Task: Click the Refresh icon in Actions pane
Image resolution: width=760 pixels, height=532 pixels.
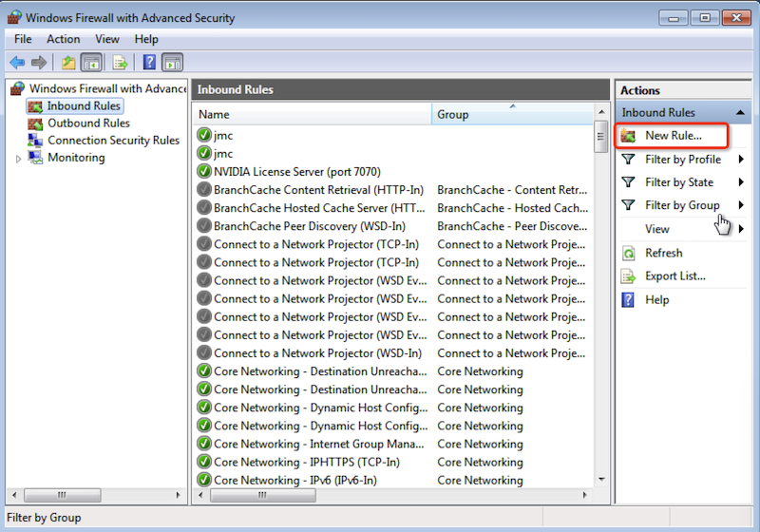Action: click(x=629, y=253)
